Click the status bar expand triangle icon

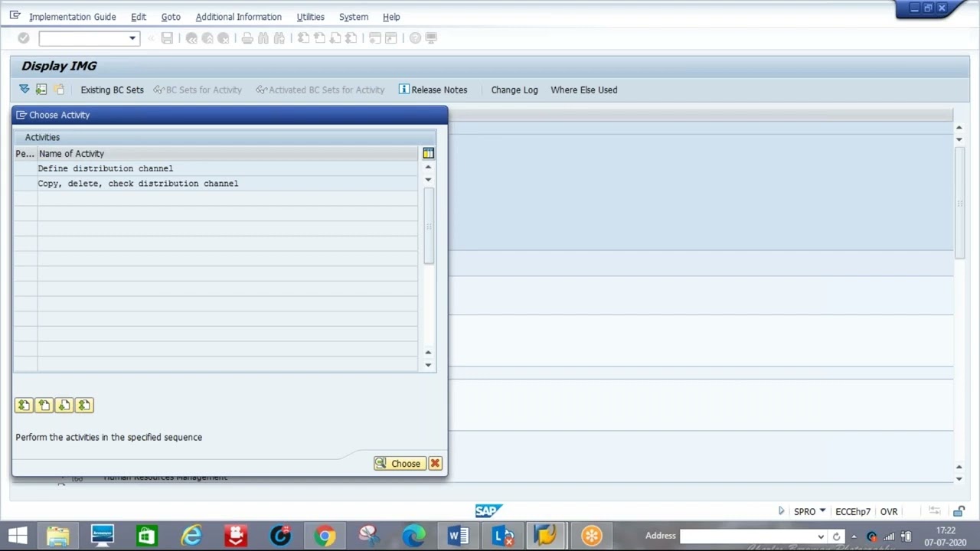tap(781, 511)
